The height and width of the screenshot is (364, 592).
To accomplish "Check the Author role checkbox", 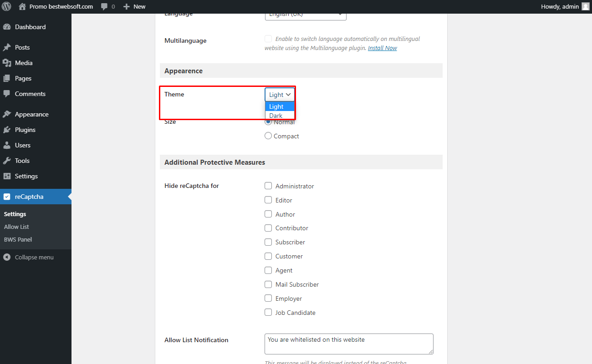I will pyautogui.click(x=268, y=214).
